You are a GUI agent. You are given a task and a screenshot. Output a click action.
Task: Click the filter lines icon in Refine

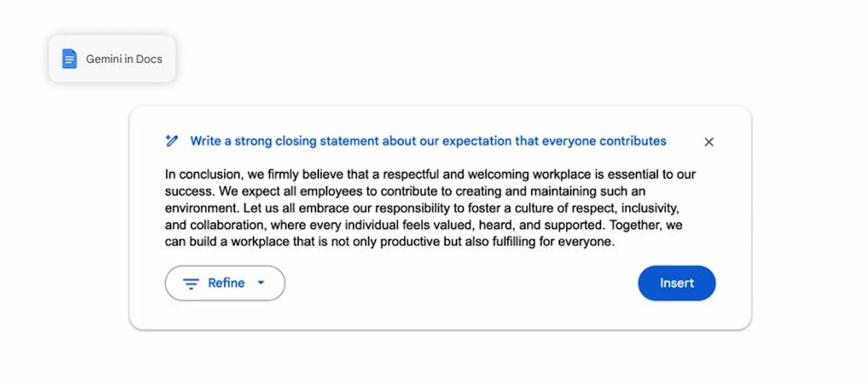pos(191,283)
